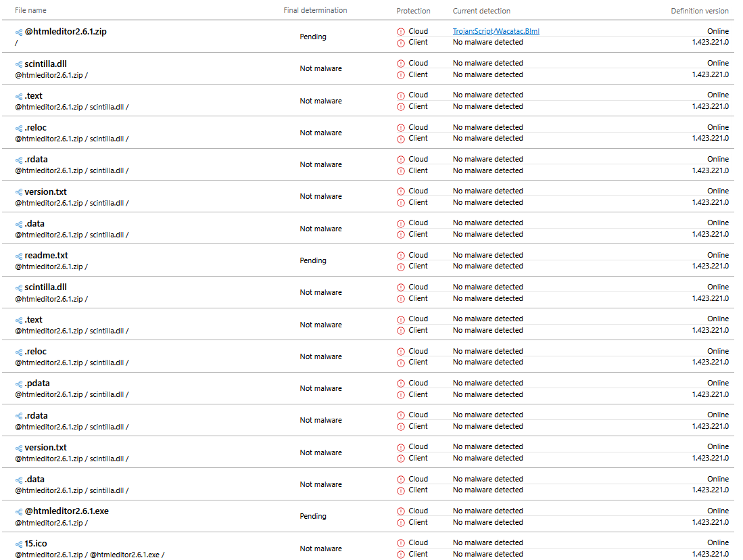Click the File name column header
Viewport: 743px width, 560px height.
(x=30, y=10)
